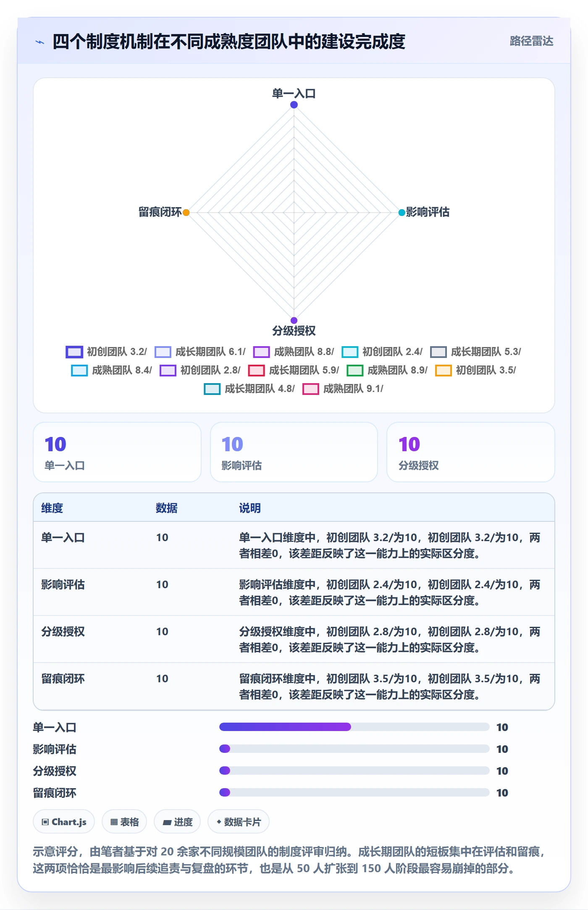The height and width of the screenshot is (910, 588).
Task: Click the green swatch for 成熟团队 8.9/
Action: pos(355,371)
